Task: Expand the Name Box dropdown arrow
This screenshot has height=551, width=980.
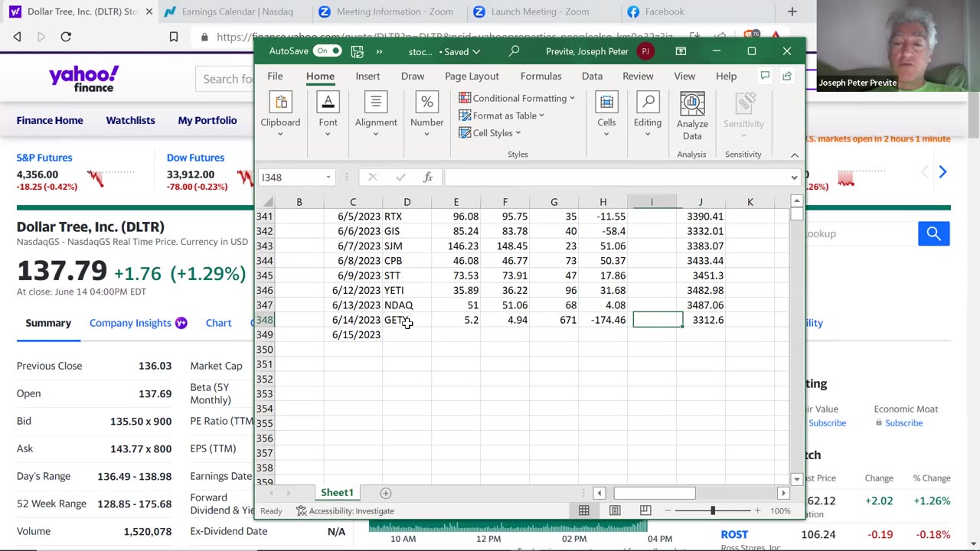Action: coord(328,178)
